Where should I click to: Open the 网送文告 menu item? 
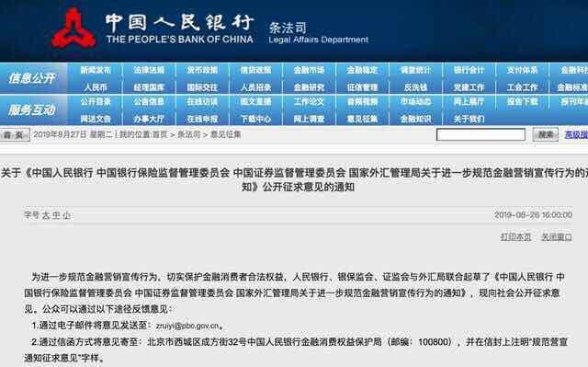[96, 119]
